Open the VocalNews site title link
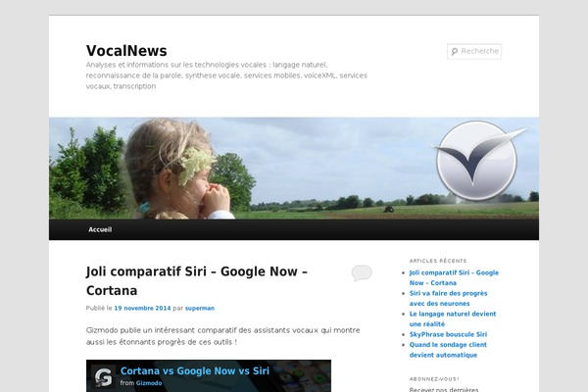This screenshot has width=588, height=392. click(126, 51)
